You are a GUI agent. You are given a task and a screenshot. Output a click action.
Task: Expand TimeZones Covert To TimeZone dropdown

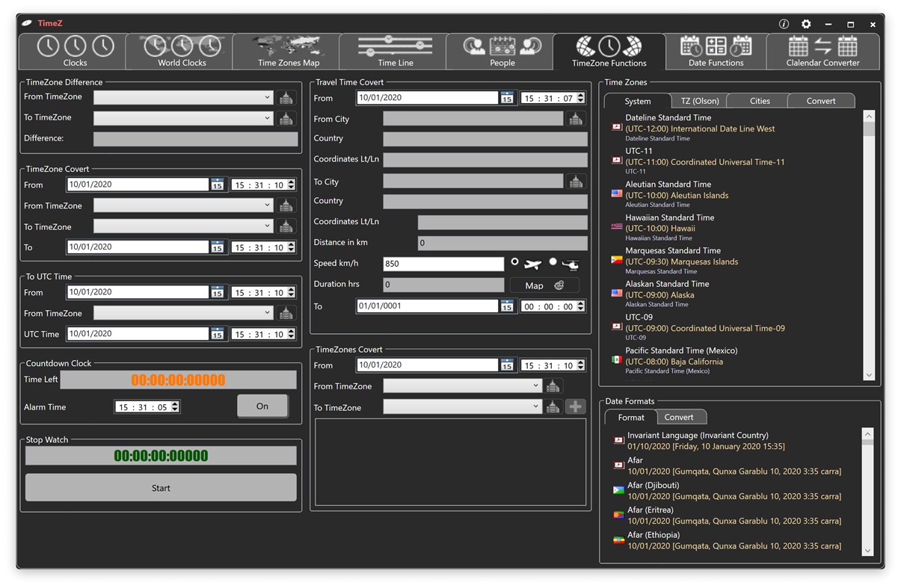click(x=536, y=406)
